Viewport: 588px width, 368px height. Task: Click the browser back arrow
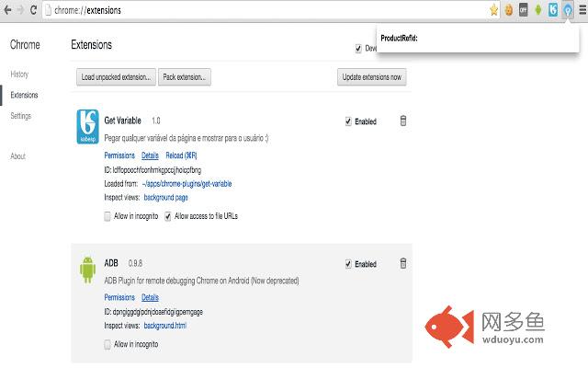[7, 10]
